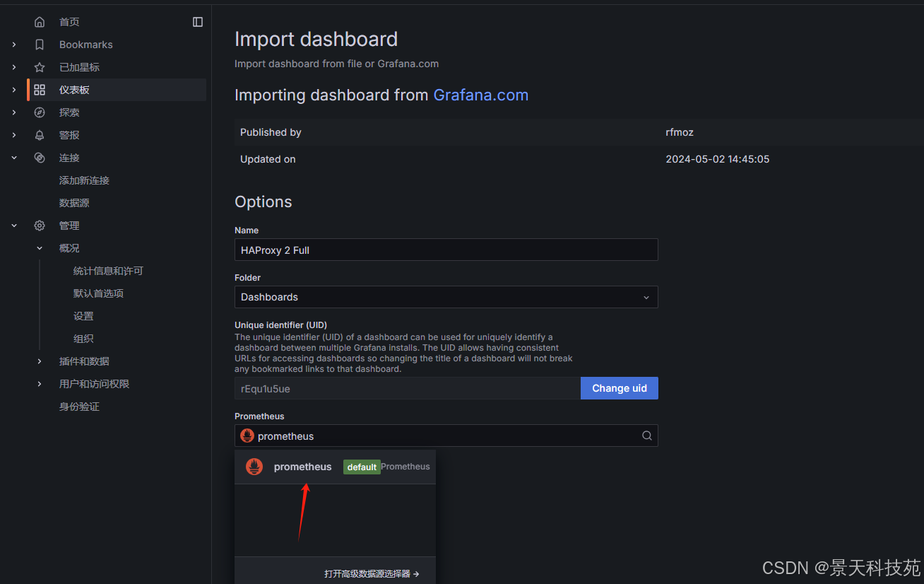The height and width of the screenshot is (584, 924).
Task: Open the Folder dropdown showing Dashboards
Action: click(x=446, y=297)
